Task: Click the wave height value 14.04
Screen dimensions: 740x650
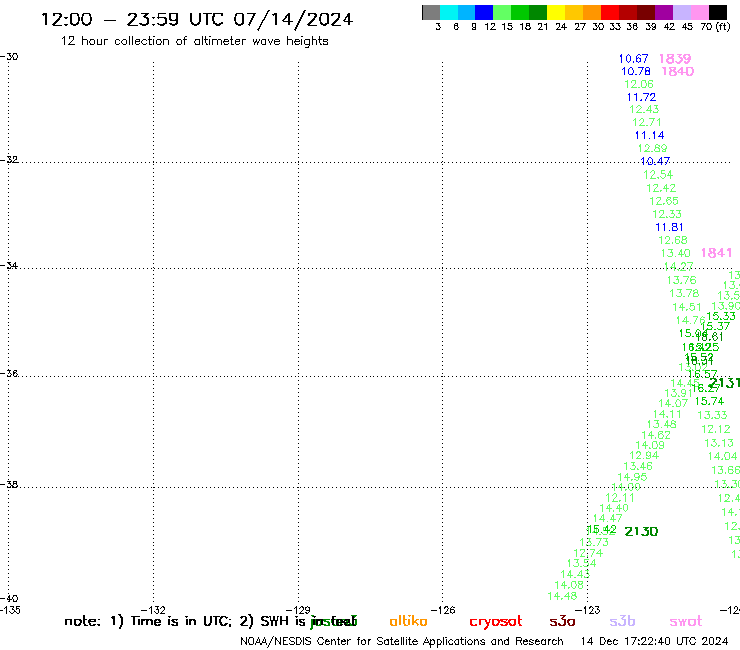Action: pyautogui.click(x=723, y=456)
